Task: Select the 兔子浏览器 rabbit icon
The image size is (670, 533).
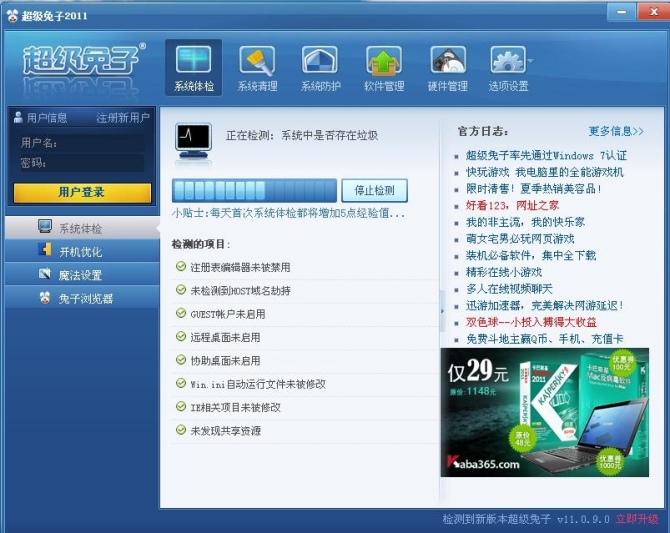Action: click(x=45, y=297)
